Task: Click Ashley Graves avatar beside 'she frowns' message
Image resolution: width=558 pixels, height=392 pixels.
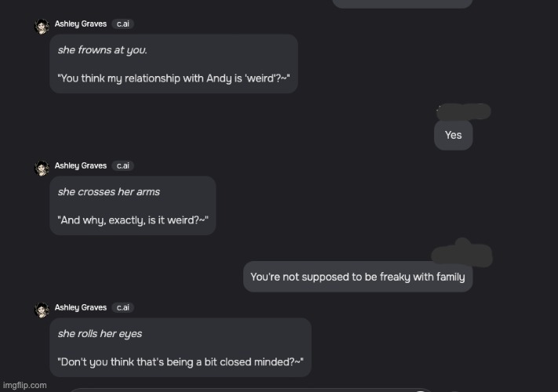Action: coord(42,27)
